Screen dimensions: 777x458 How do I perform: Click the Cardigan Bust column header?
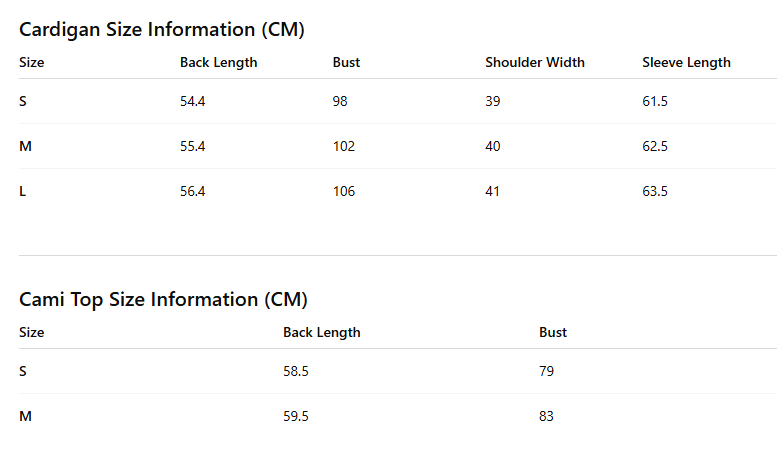click(346, 62)
